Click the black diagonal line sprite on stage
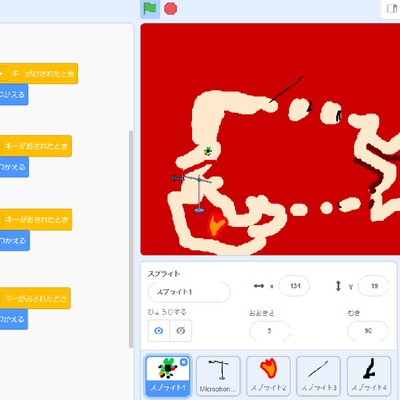The height and width of the screenshot is (400, 400). click(x=286, y=89)
